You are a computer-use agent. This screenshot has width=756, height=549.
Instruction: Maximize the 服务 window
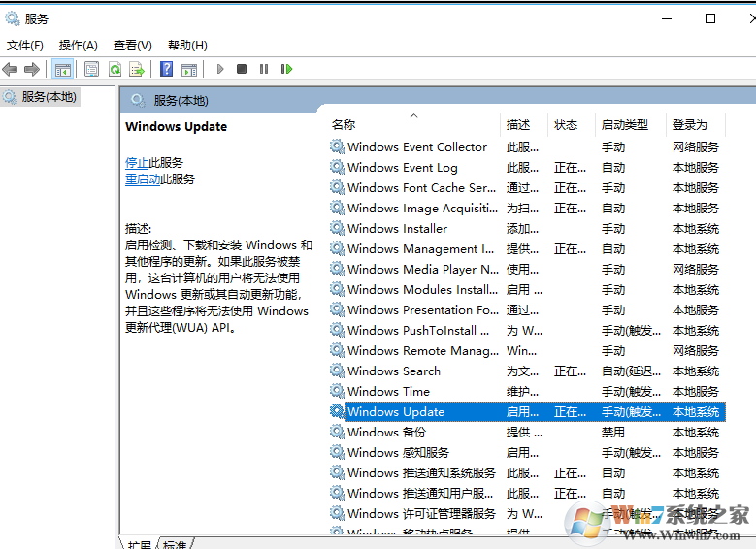[710, 18]
